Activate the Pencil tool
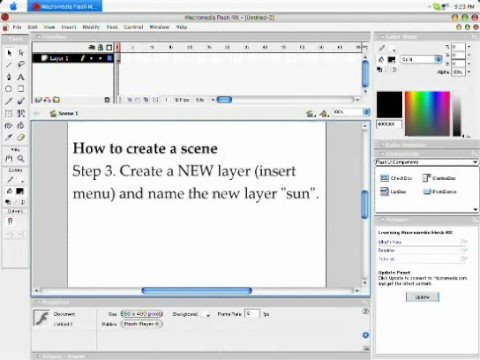The image size is (480, 360). coord(9,101)
